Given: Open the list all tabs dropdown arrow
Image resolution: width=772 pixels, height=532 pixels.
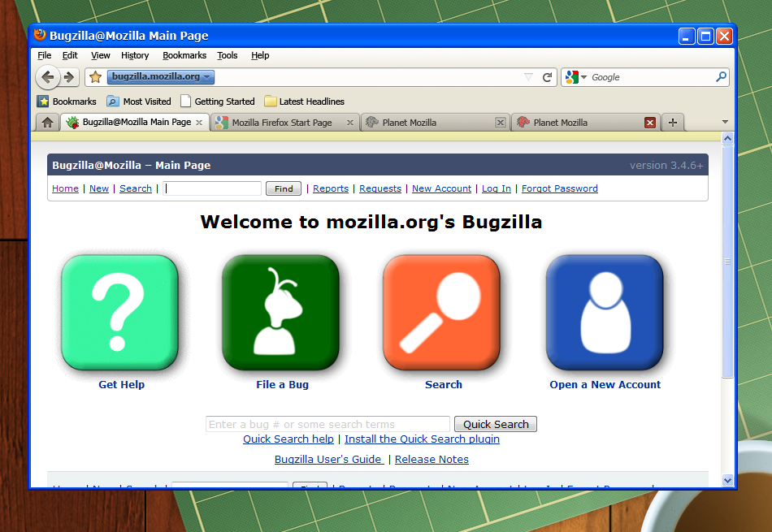Looking at the screenshot, I should (725, 122).
